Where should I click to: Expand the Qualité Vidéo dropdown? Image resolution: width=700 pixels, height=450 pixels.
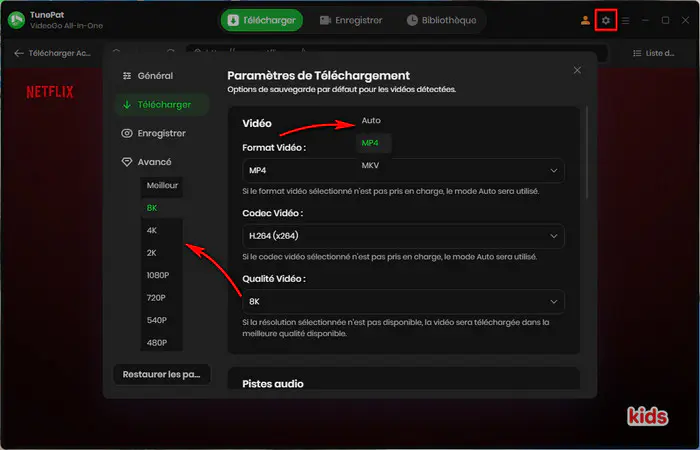click(x=403, y=302)
